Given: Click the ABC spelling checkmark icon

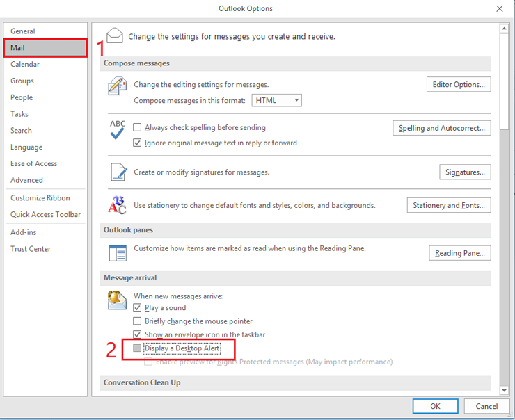Looking at the screenshot, I should tap(118, 129).
